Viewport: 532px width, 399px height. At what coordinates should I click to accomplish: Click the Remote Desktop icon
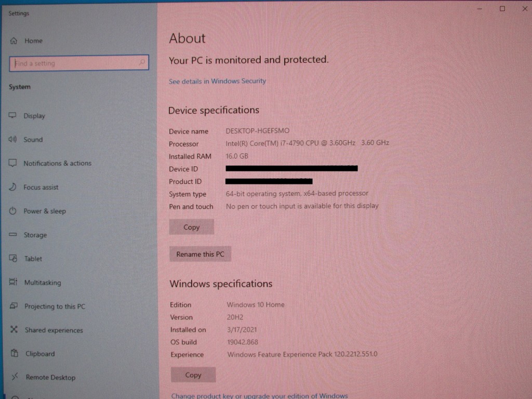point(15,377)
